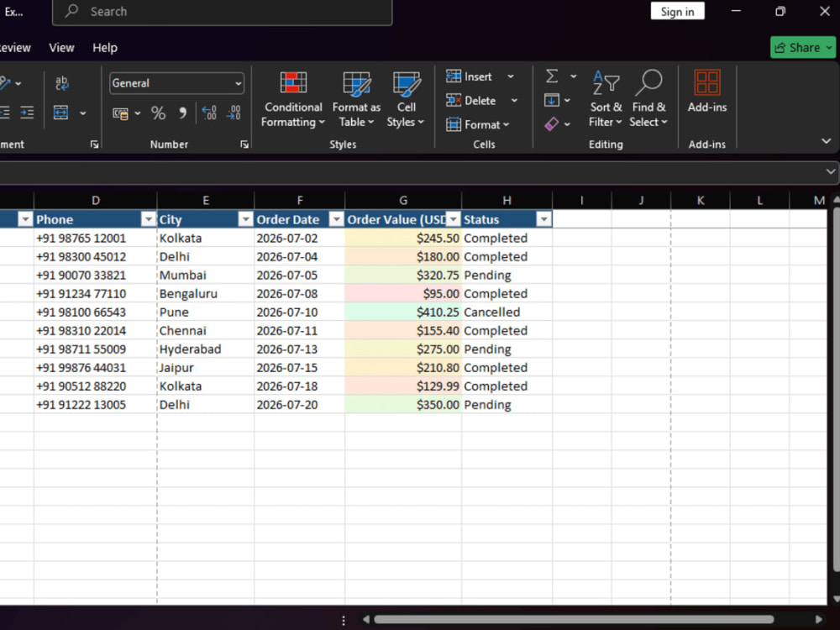Click the Decrease Indent icon
The width and height of the screenshot is (840, 630).
coord(5,113)
